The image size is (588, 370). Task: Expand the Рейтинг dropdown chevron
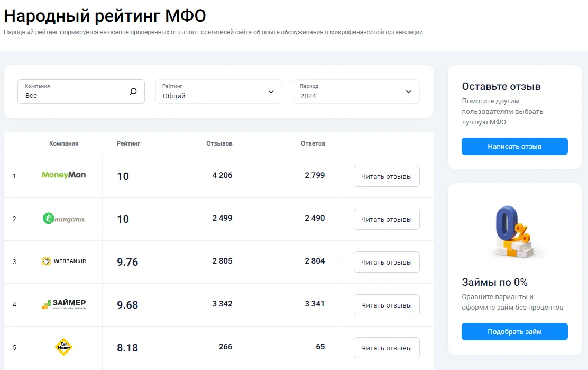tap(271, 92)
